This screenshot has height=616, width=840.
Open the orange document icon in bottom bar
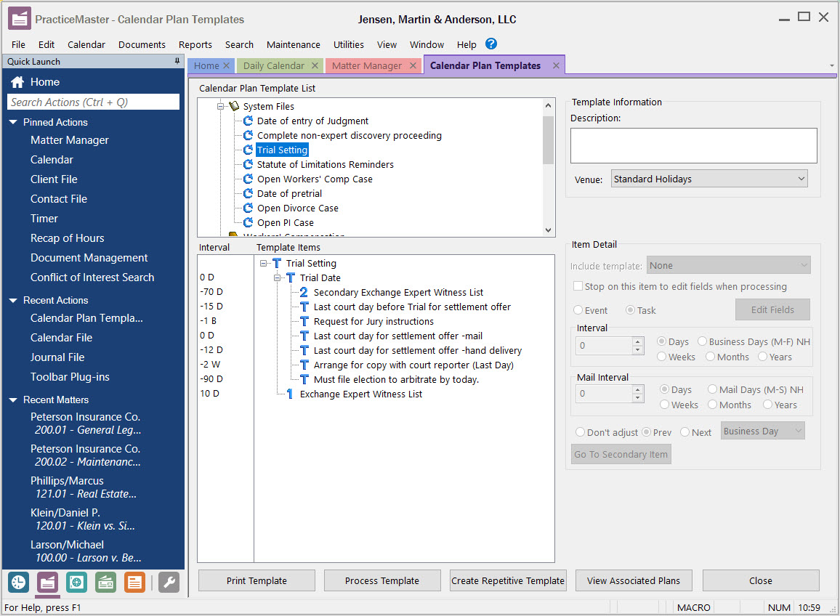pos(134,583)
